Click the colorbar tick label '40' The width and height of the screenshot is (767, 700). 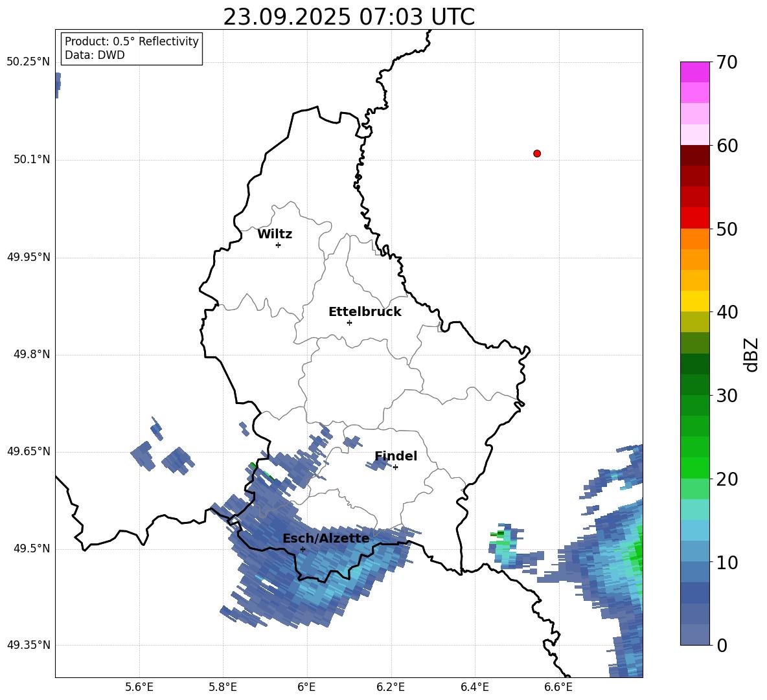coord(727,312)
